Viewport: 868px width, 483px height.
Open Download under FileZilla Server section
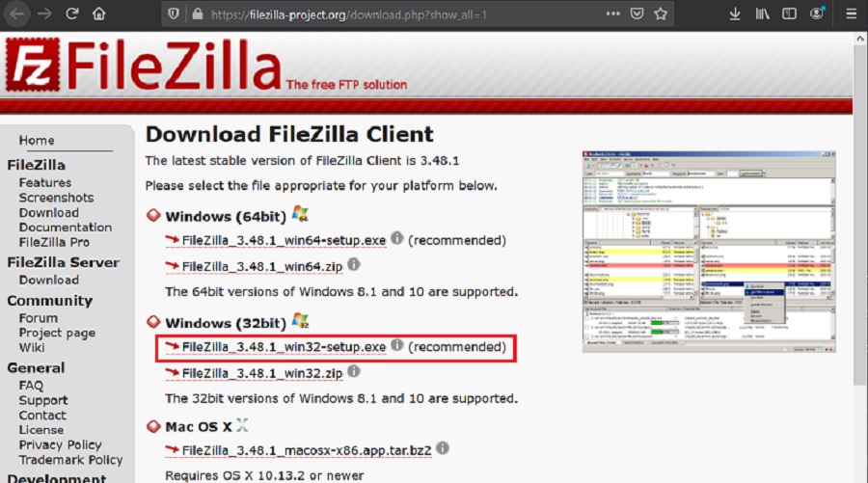click(49, 280)
